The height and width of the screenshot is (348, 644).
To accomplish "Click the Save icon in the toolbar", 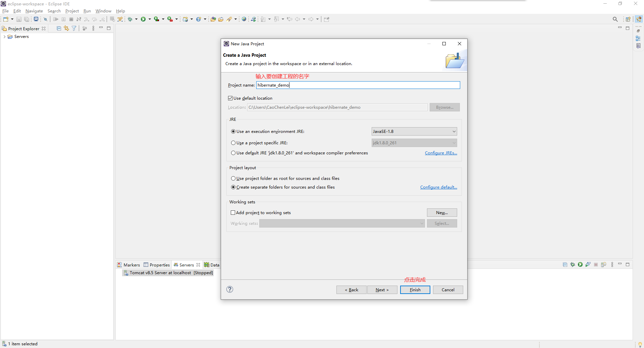I will (18, 19).
